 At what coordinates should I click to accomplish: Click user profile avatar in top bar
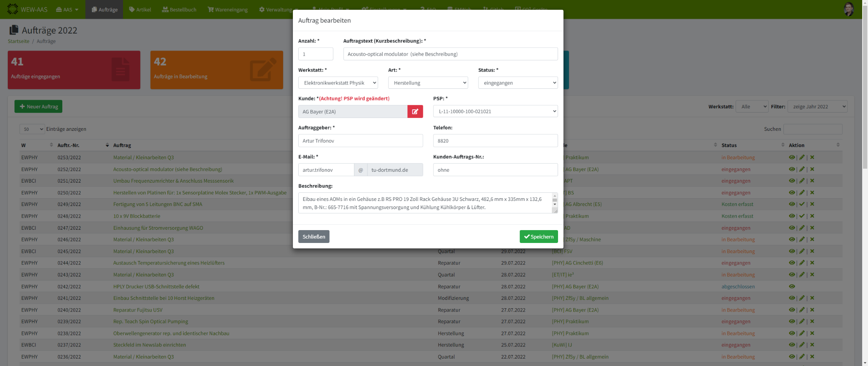click(849, 9)
